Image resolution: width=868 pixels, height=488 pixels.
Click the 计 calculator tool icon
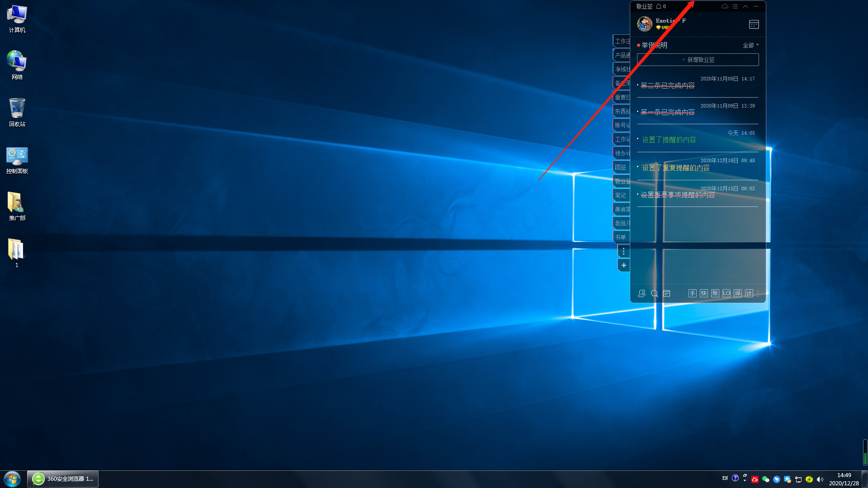point(749,293)
